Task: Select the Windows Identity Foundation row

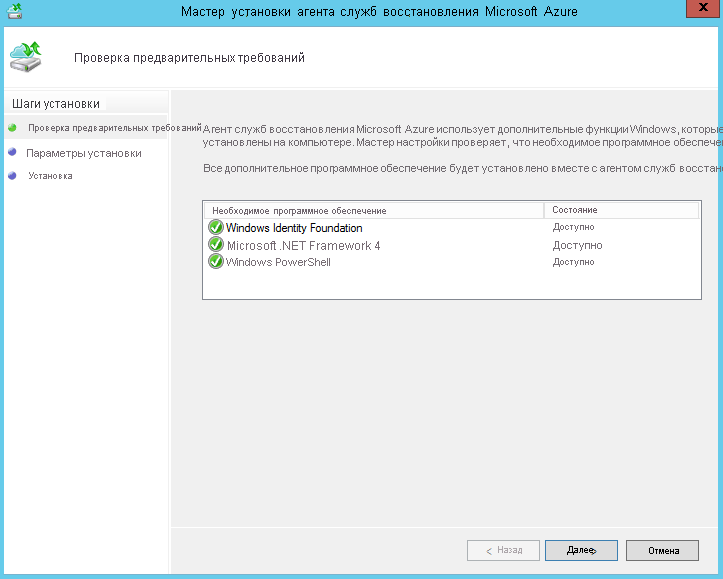Action: (452, 227)
